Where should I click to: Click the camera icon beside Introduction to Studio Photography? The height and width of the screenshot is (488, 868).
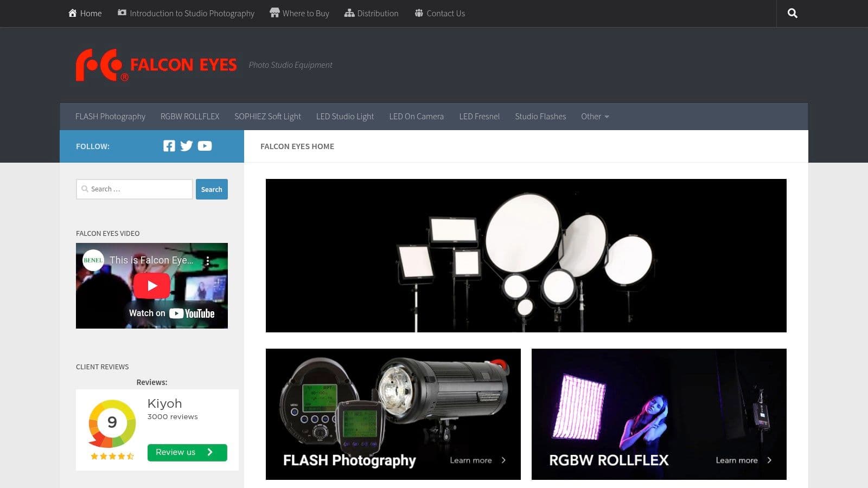[122, 13]
